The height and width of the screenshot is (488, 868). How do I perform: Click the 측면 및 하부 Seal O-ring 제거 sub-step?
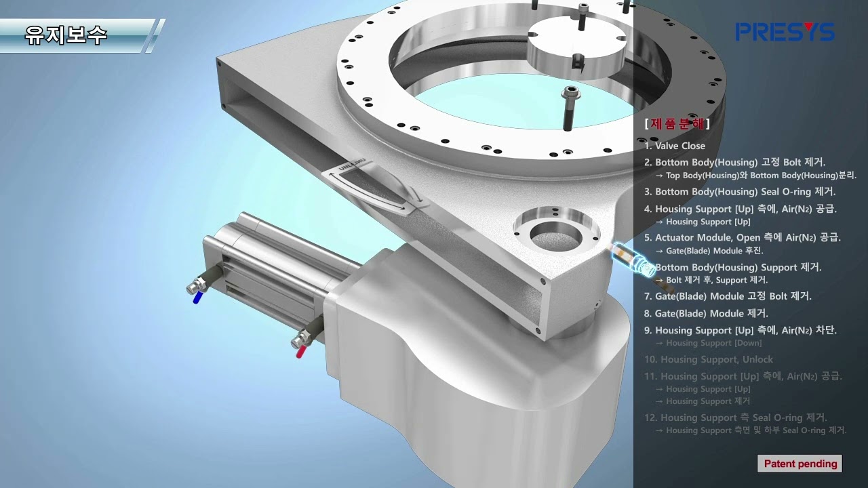click(751, 430)
